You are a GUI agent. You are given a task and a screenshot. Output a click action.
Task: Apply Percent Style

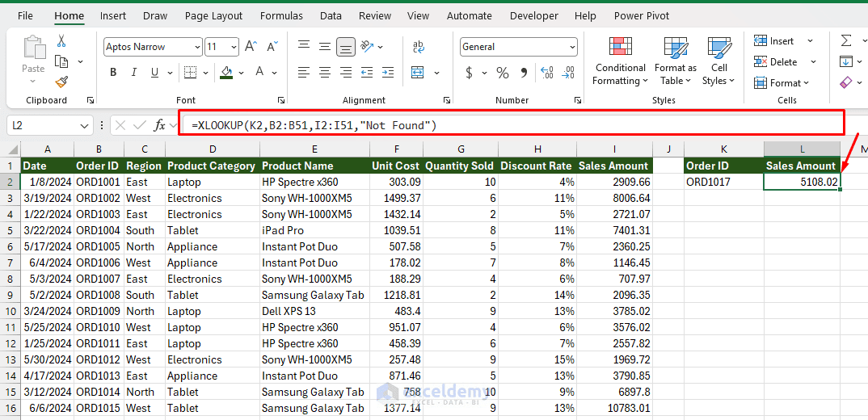(x=502, y=73)
